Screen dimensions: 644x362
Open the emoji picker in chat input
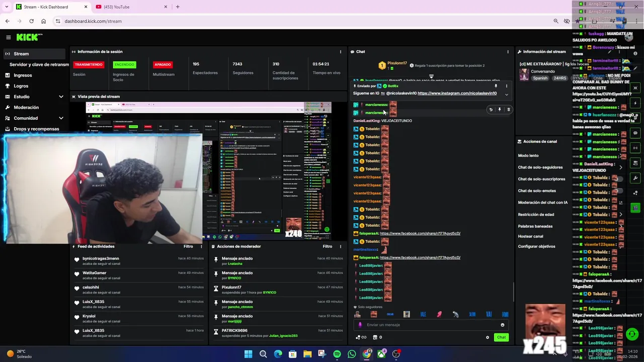pos(502,325)
